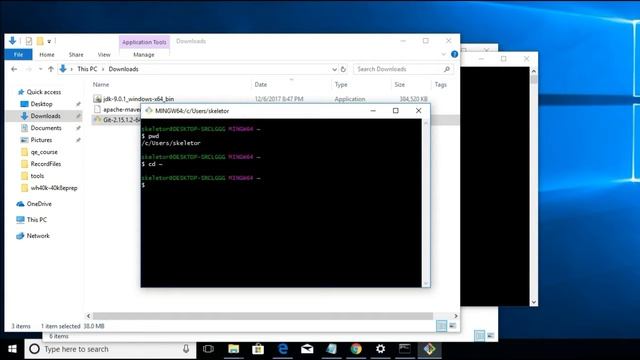Sort by the Size column header

[x=400, y=84]
